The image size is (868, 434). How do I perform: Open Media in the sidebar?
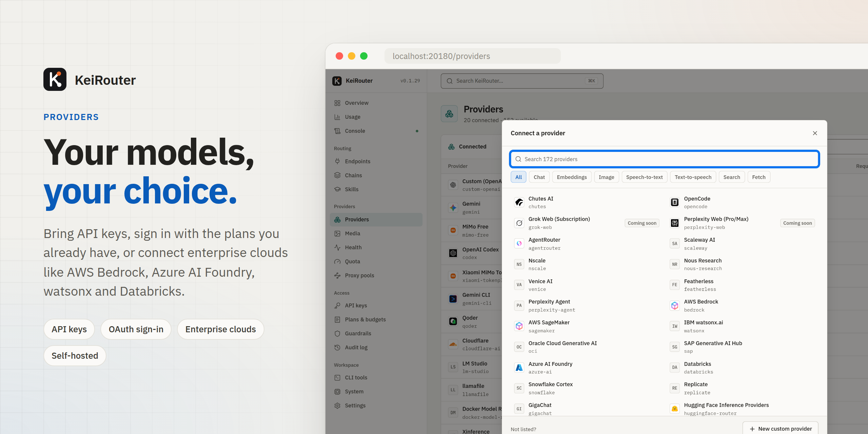[376, 233]
